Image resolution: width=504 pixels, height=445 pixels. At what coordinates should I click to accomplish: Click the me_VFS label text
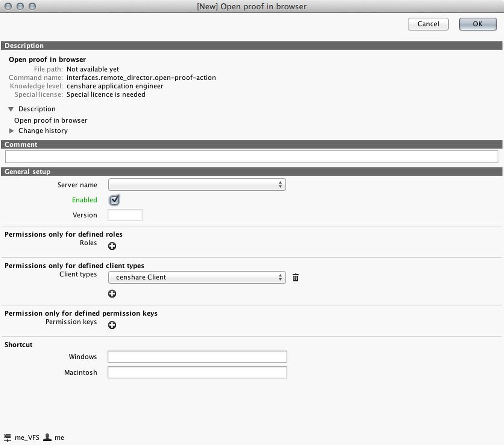(27, 437)
